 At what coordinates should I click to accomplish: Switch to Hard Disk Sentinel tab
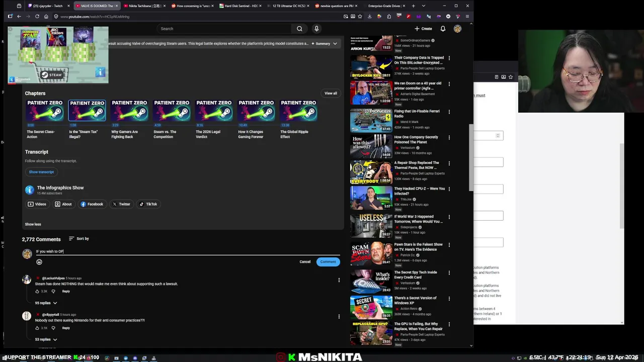click(239, 6)
